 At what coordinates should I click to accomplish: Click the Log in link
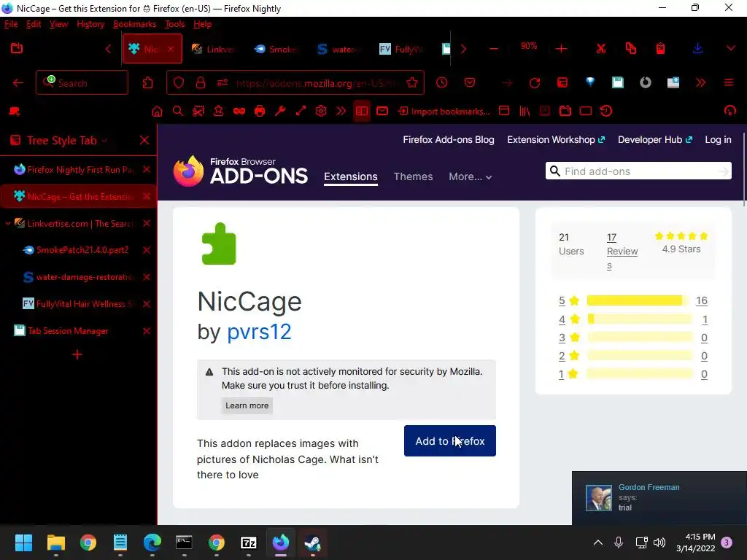click(x=718, y=139)
